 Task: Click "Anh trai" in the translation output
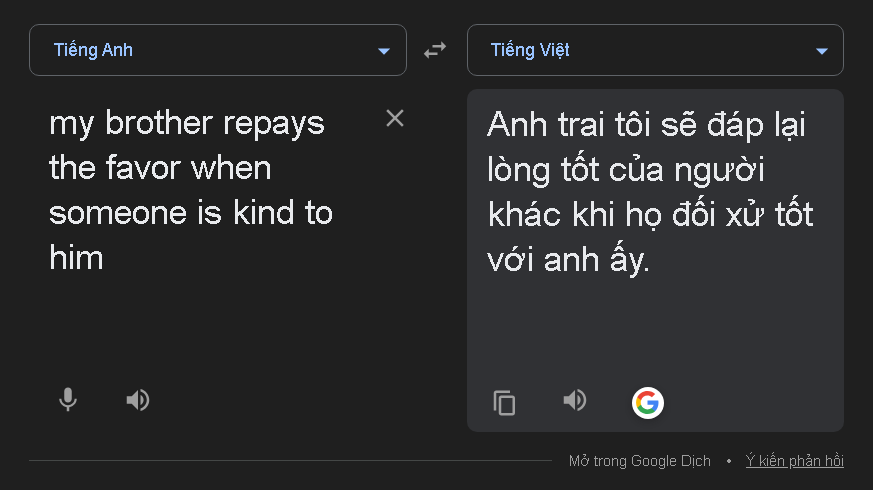(x=551, y=126)
